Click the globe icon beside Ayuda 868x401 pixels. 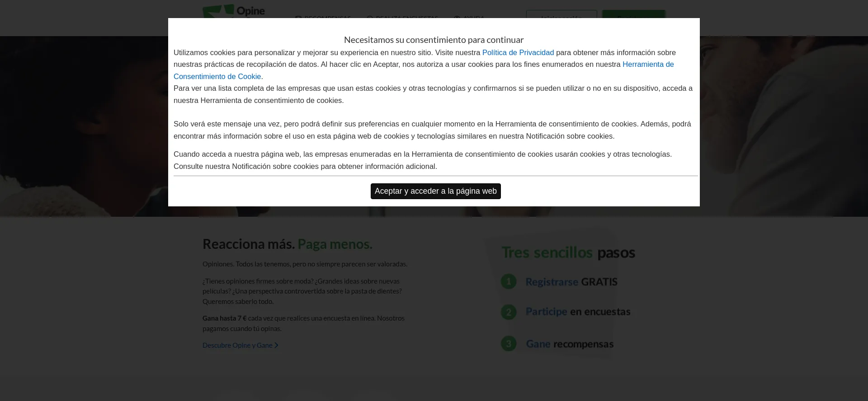[457, 18]
